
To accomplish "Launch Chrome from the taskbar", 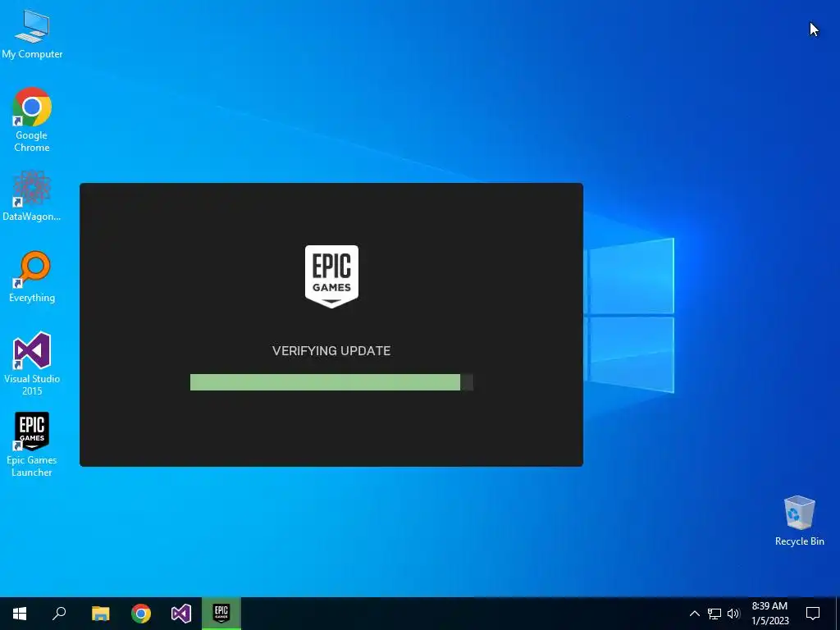I will coord(141,614).
